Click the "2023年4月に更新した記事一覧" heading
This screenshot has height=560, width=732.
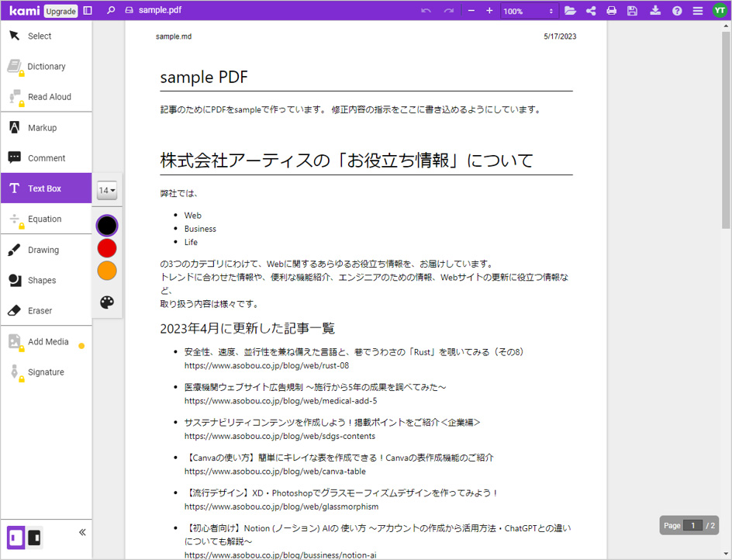tap(247, 328)
